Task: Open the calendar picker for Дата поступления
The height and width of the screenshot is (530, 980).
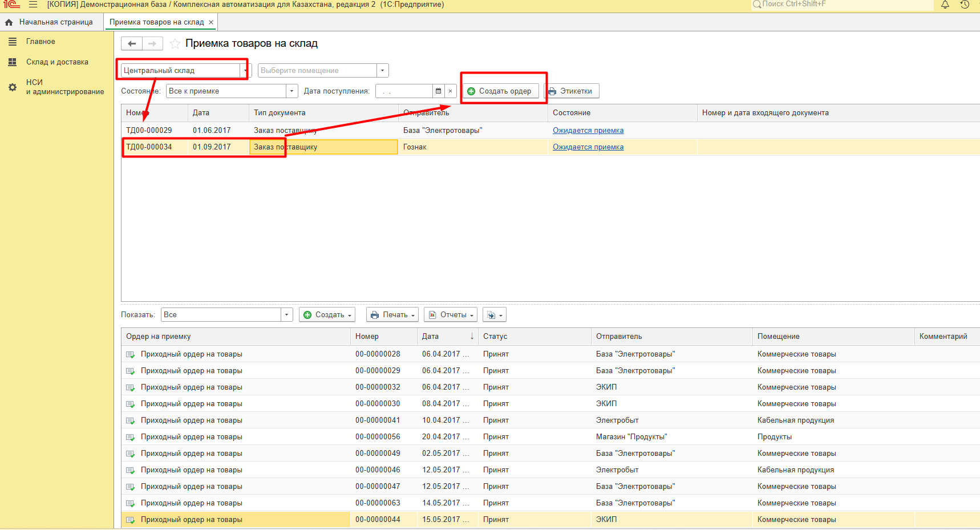Action: 438,91
